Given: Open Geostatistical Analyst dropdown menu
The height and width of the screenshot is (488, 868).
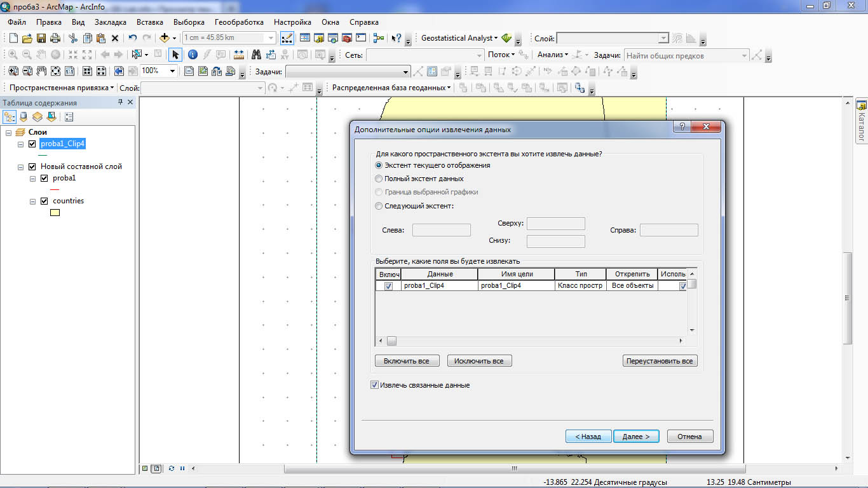Looking at the screenshot, I should (x=459, y=38).
